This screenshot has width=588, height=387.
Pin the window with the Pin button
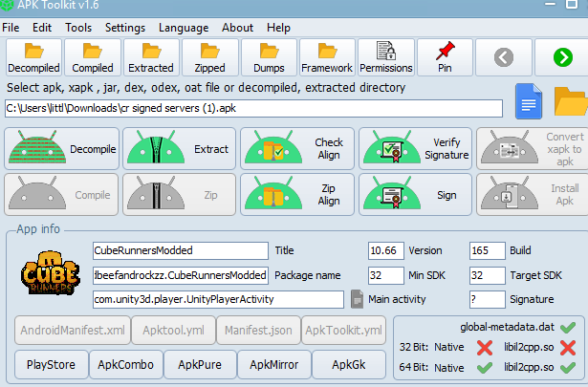click(446, 57)
